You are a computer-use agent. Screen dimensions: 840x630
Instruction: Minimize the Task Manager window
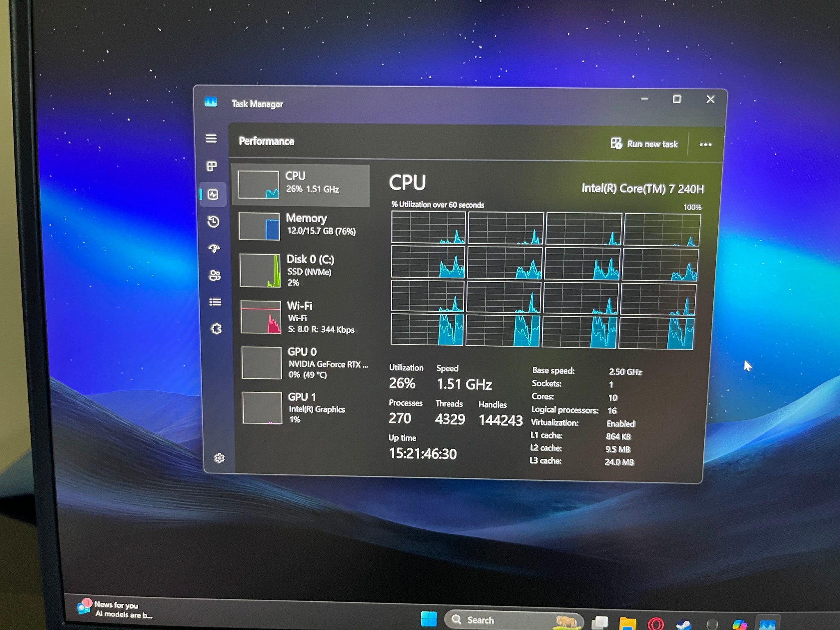pos(644,99)
